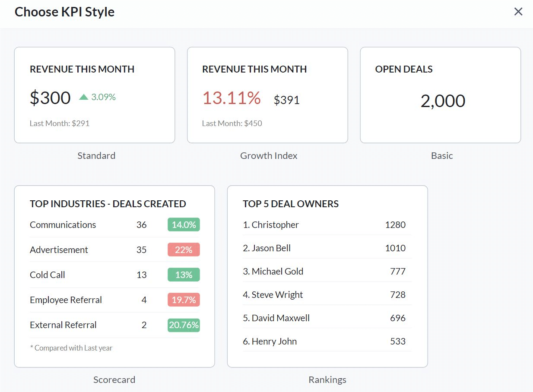Screen dimensions: 533x392
Task: Click the Standard style label
Action: (96, 155)
